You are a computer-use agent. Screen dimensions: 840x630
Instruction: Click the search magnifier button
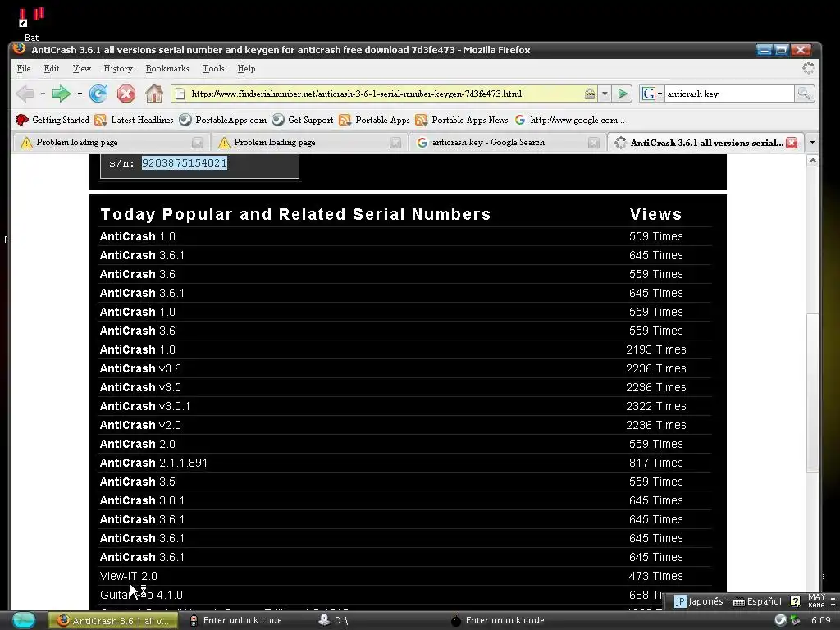pyautogui.click(x=804, y=94)
